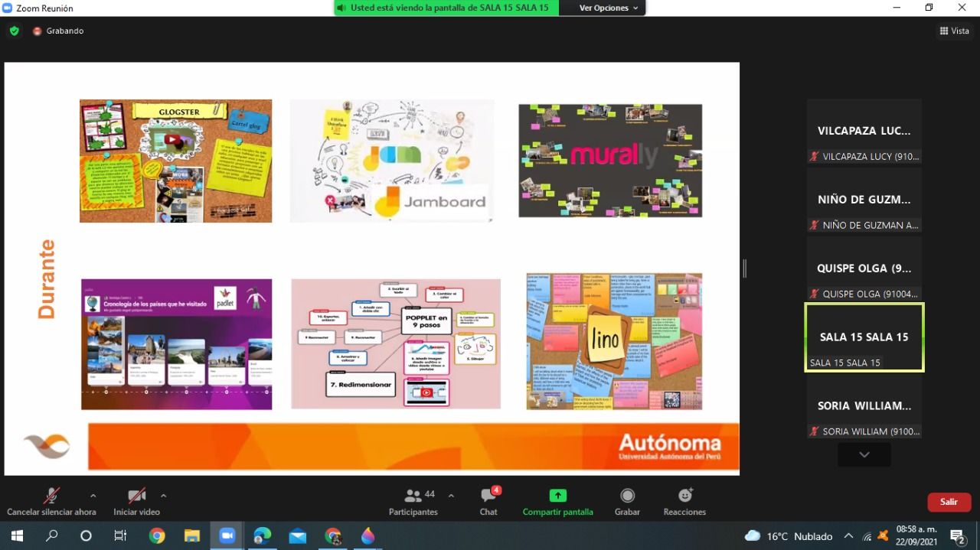Image resolution: width=980 pixels, height=550 pixels.
Task: Expand the arrow next to Participantes
Action: (451, 496)
